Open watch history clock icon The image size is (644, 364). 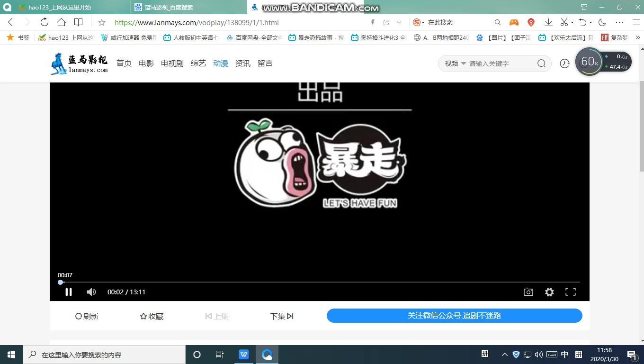(x=564, y=64)
